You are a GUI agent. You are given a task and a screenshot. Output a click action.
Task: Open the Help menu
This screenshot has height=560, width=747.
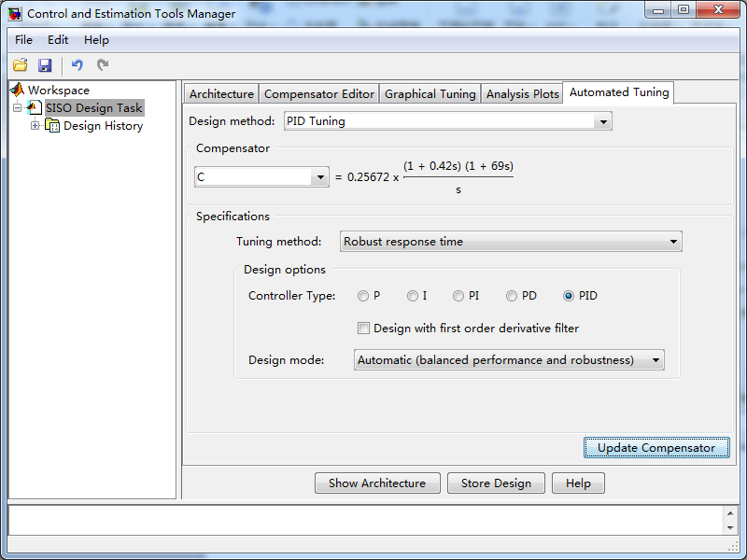pos(96,40)
